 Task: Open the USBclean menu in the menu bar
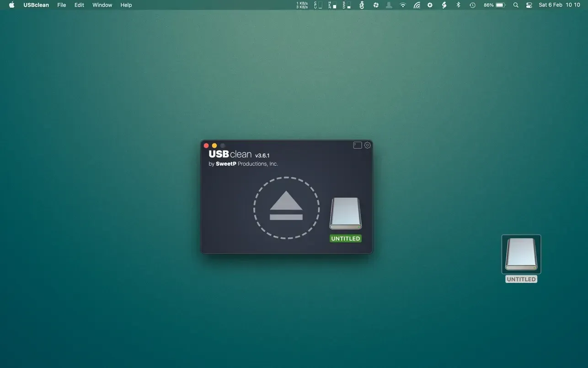click(36, 5)
